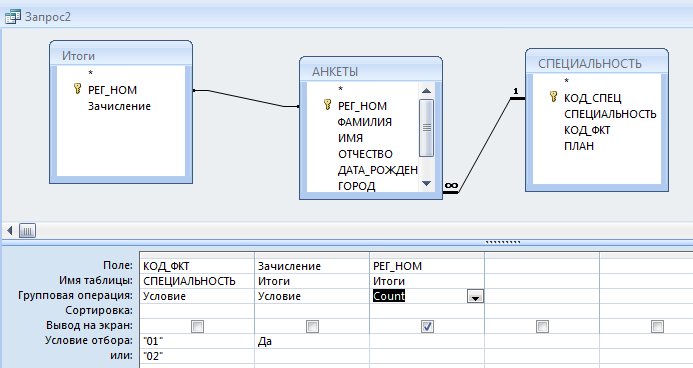Click the pane splitter grip dots
Viewport: 693px width, 368px height.
503,242
